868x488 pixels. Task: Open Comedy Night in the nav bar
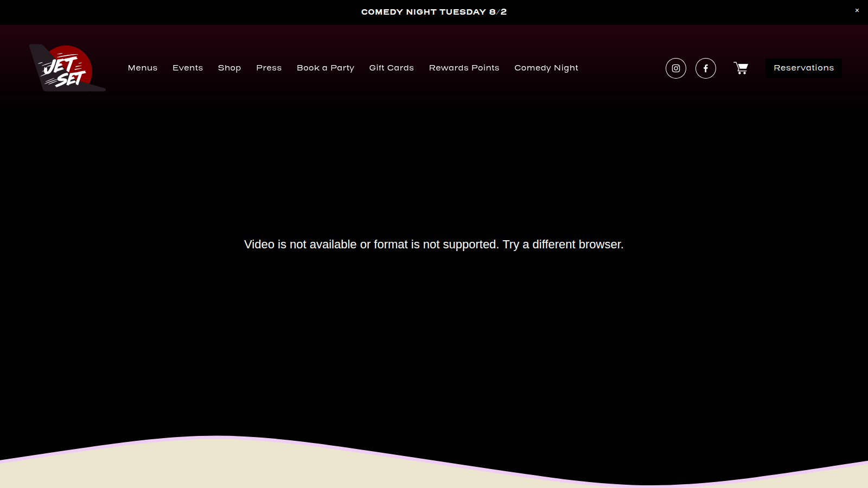click(546, 68)
